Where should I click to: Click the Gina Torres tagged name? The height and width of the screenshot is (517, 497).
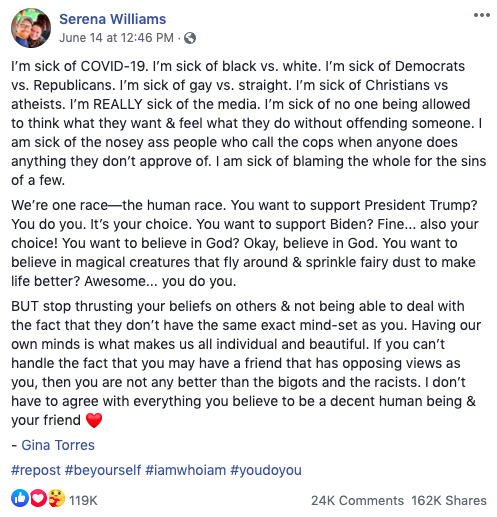(x=58, y=445)
